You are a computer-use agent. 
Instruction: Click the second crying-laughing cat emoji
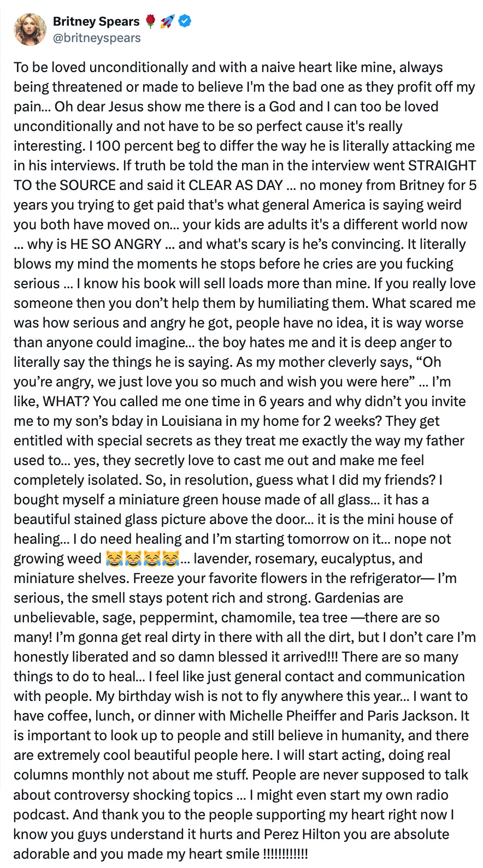click(133, 558)
